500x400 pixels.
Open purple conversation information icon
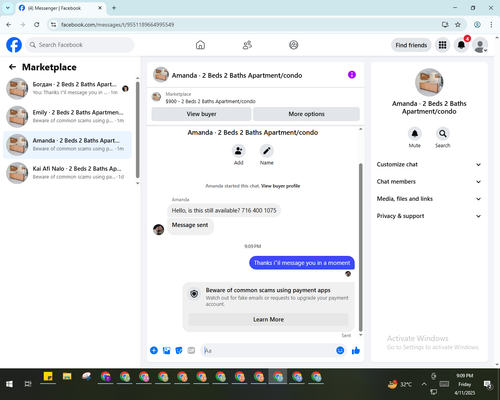tap(352, 75)
